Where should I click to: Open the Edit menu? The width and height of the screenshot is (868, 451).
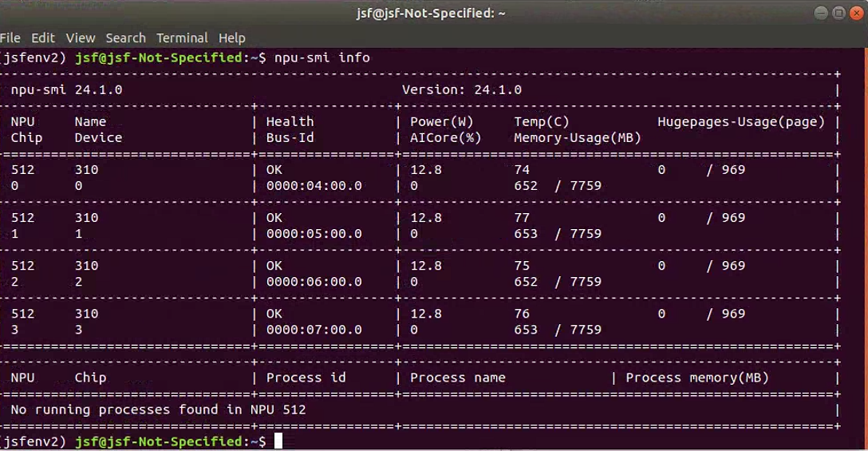[x=42, y=38]
